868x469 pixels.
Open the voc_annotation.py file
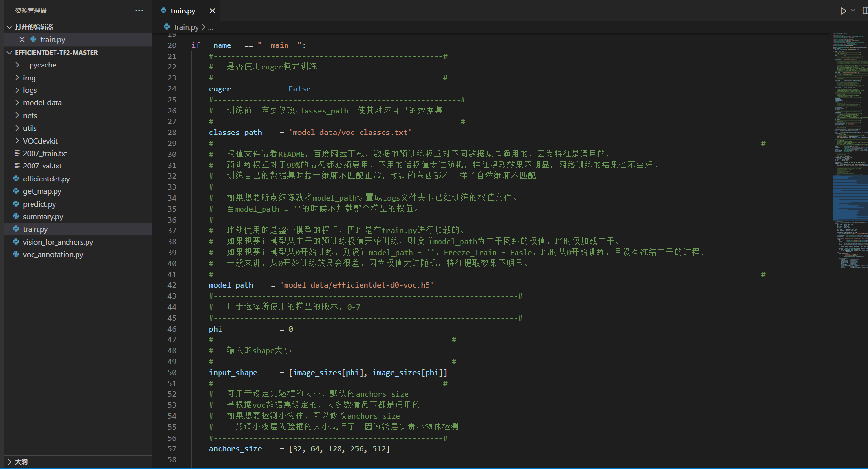(53, 254)
